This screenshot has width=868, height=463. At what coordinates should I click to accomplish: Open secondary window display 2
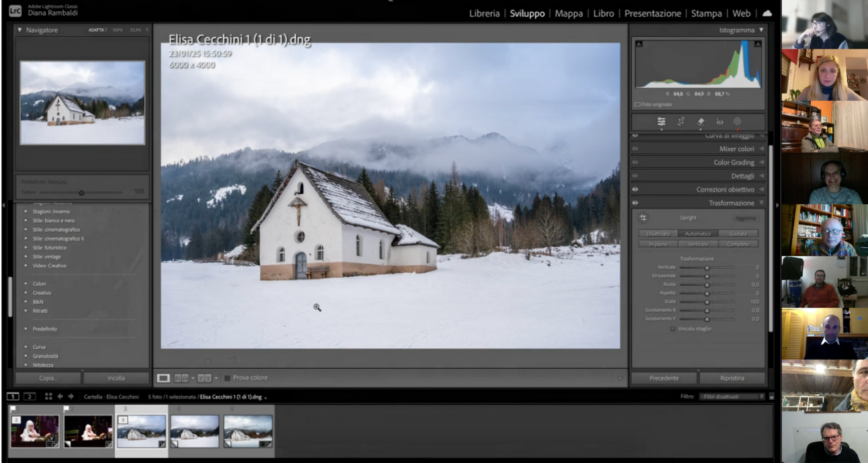30,396
